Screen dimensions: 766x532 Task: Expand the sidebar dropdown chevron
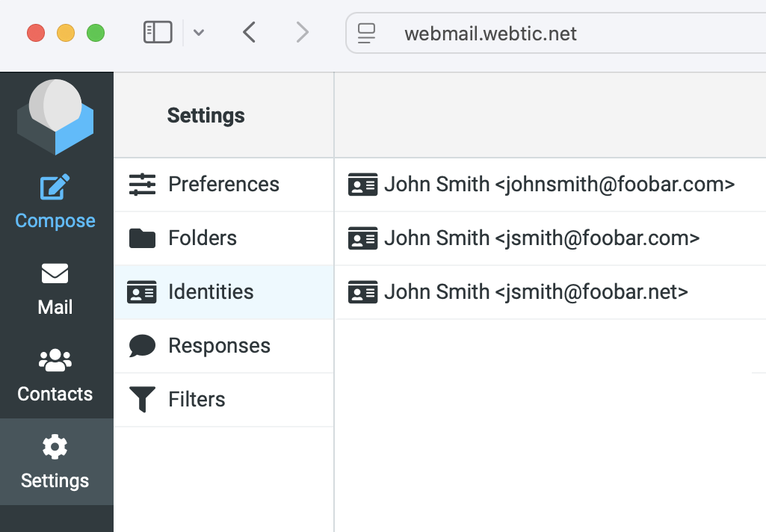[198, 33]
